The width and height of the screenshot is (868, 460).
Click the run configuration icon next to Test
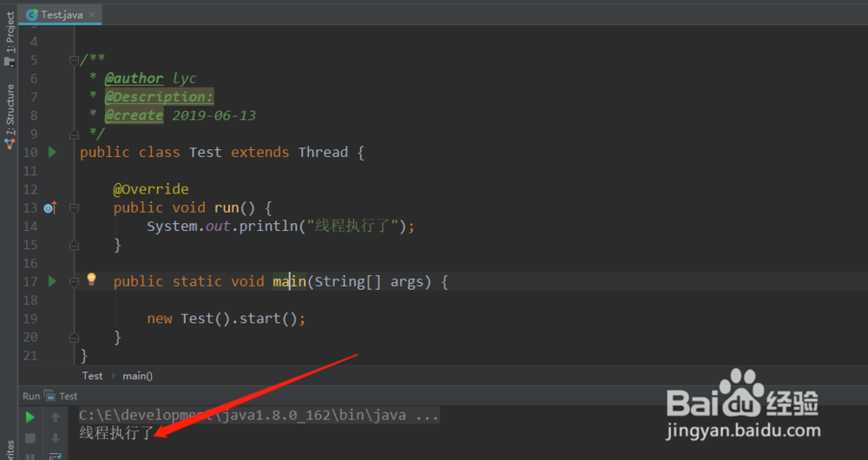tap(49, 396)
